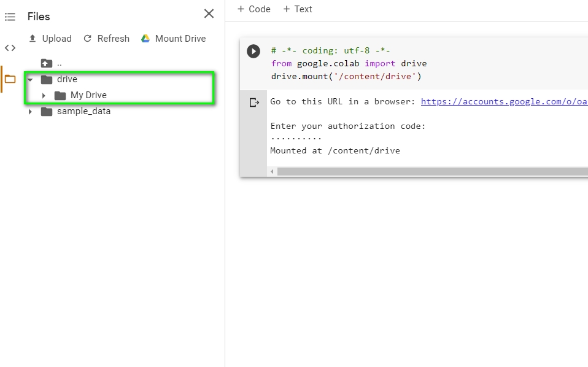Image resolution: width=588 pixels, height=367 pixels.
Task: Close the Files panel
Action: tap(209, 13)
